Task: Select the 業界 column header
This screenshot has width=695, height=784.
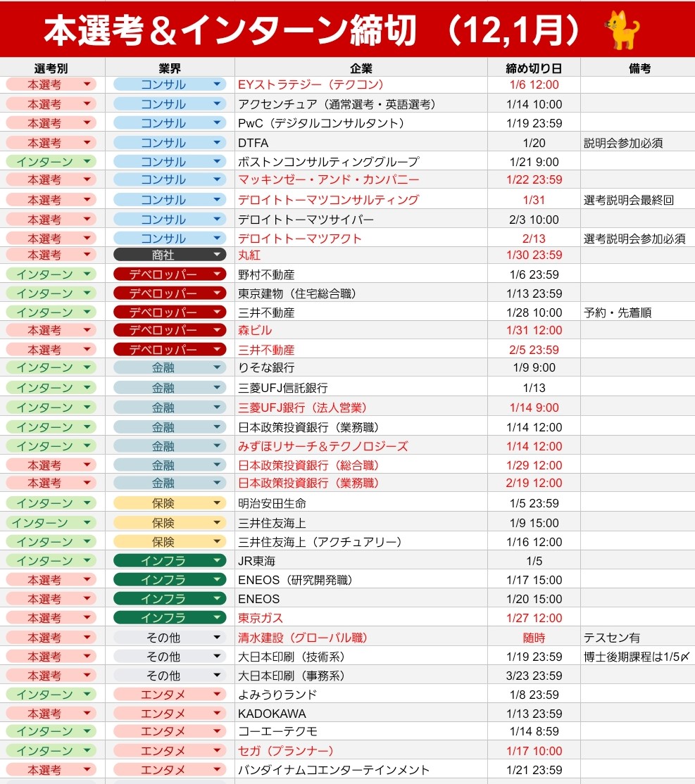Action: click(x=170, y=68)
